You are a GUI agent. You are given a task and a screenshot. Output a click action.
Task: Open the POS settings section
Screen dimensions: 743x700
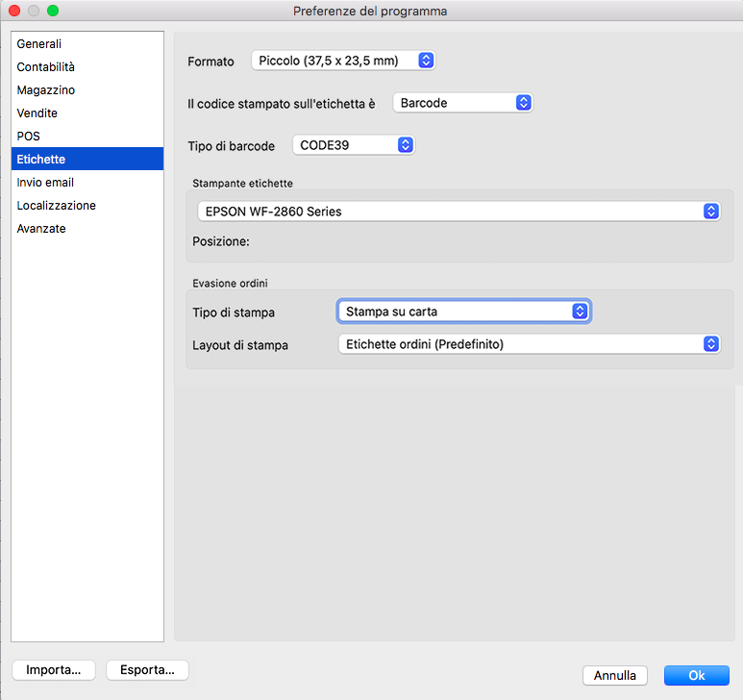pyautogui.click(x=29, y=137)
